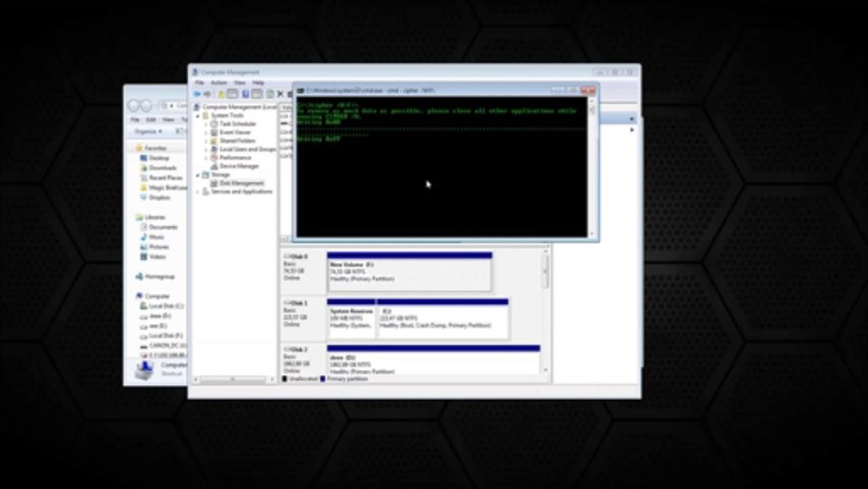Expand the Shared Folders node arrow

point(206,141)
